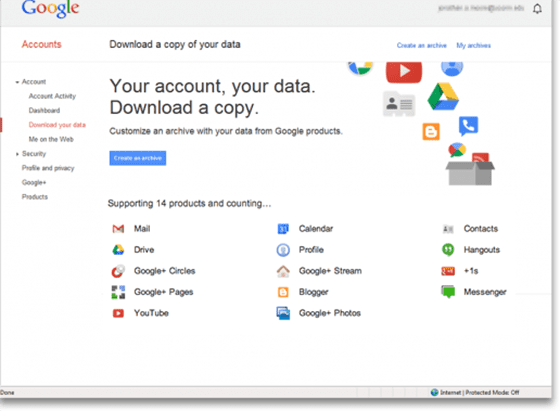Viewport: 560px width, 411px height.
Task: Click the large YouTube play illustration
Action: (404, 72)
